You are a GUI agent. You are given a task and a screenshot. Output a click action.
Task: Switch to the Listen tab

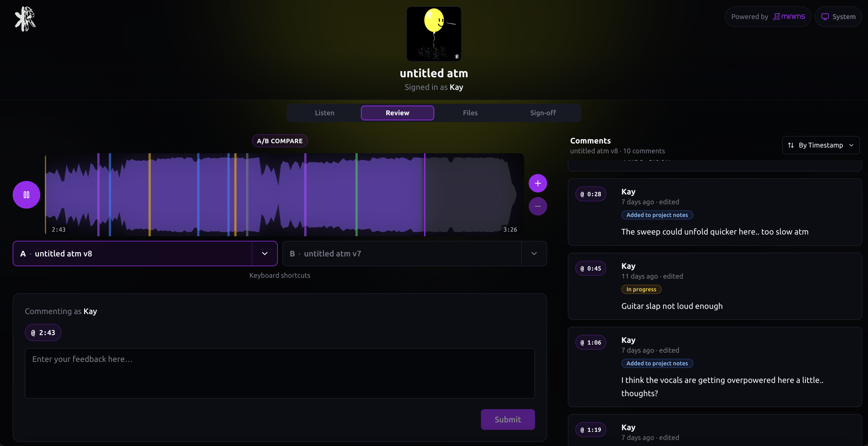pyautogui.click(x=324, y=113)
